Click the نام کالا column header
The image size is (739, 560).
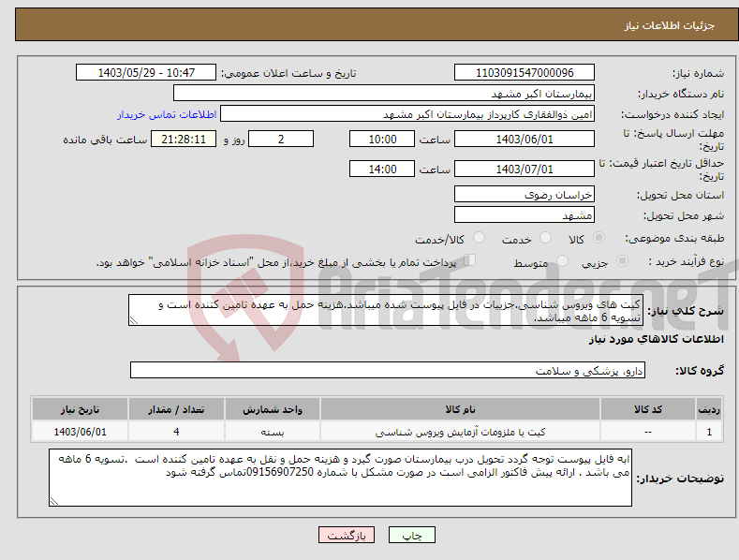tap(460, 409)
